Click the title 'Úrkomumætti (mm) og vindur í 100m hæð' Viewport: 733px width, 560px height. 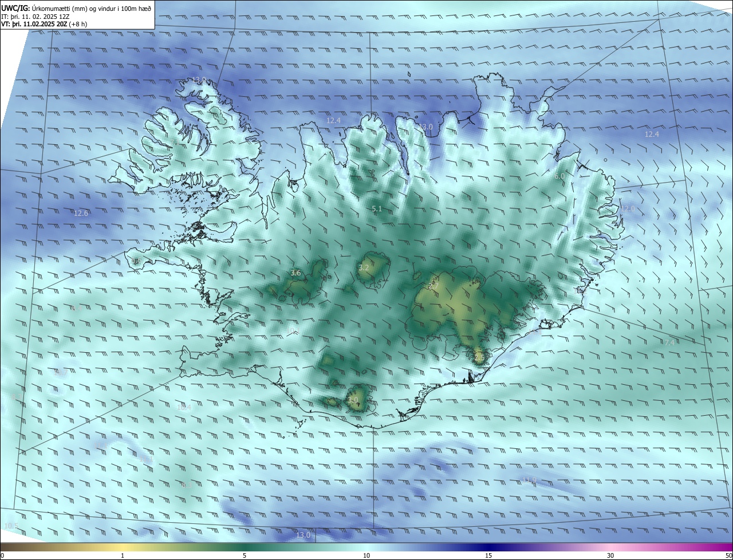click(92, 8)
